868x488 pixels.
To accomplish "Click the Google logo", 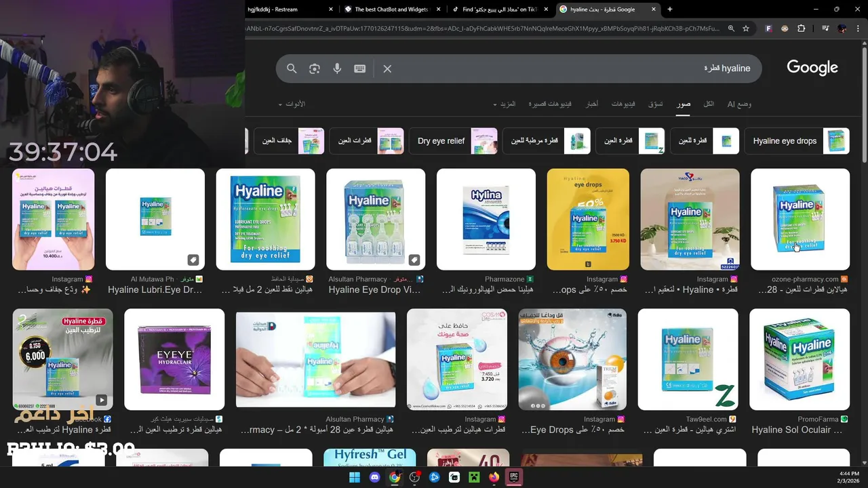I will coord(812,68).
